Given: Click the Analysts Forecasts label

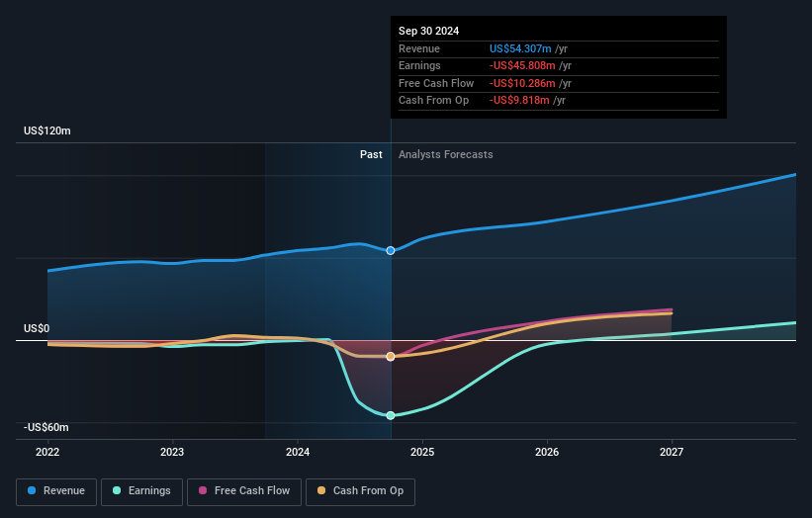Looking at the screenshot, I should pos(446,154).
